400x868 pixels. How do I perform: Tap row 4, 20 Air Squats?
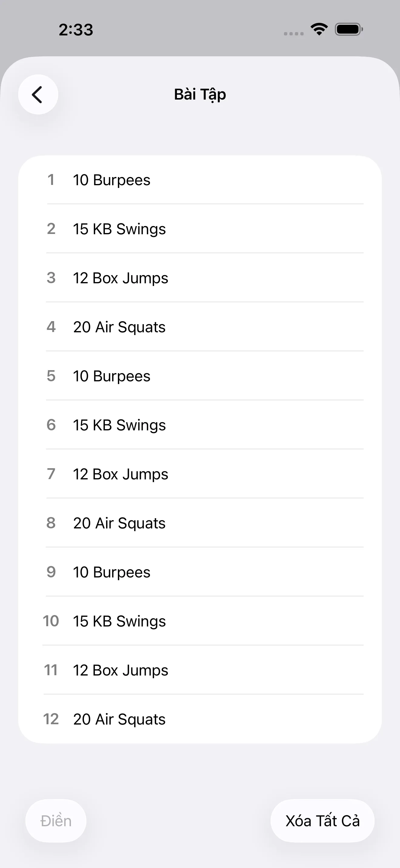pos(200,327)
